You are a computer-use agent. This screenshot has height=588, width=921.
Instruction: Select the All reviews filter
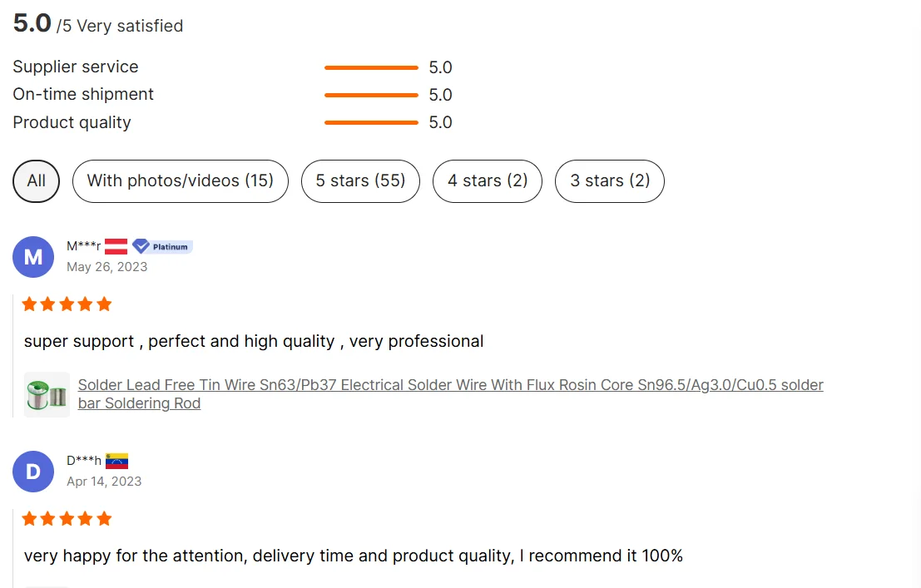pyautogui.click(x=37, y=181)
